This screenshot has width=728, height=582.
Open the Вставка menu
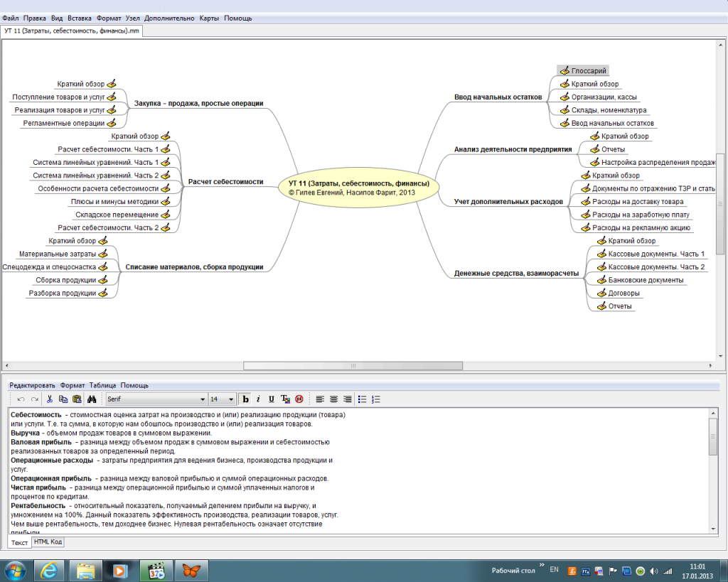coord(79,18)
